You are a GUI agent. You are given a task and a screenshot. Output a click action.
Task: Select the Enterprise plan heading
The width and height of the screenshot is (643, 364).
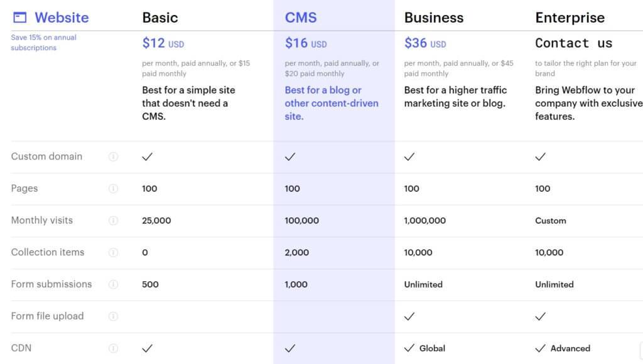(x=570, y=18)
